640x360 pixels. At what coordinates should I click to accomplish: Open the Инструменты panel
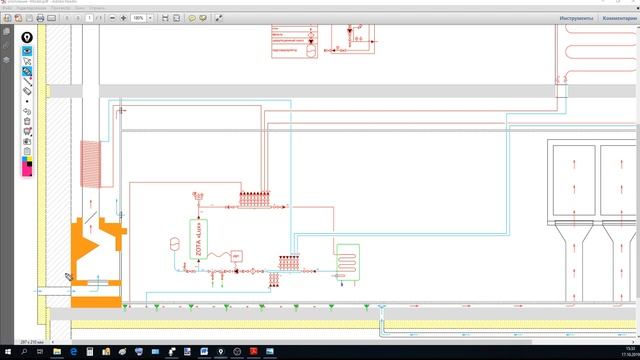(x=576, y=18)
